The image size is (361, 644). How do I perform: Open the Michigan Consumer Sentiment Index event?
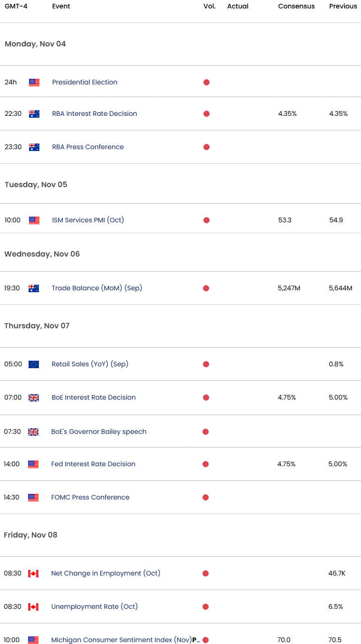tap(126, 640)
